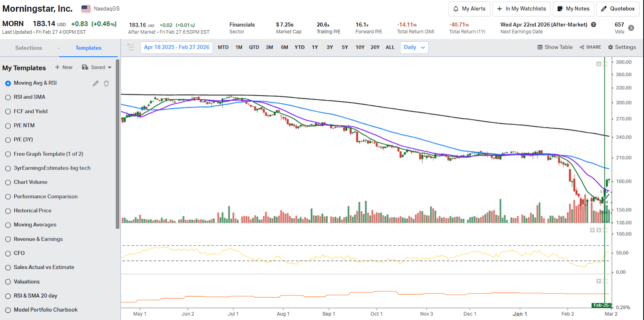Set range to 5Y
Image resolution: width=644 pixels, height=320 pixels.
345,47
